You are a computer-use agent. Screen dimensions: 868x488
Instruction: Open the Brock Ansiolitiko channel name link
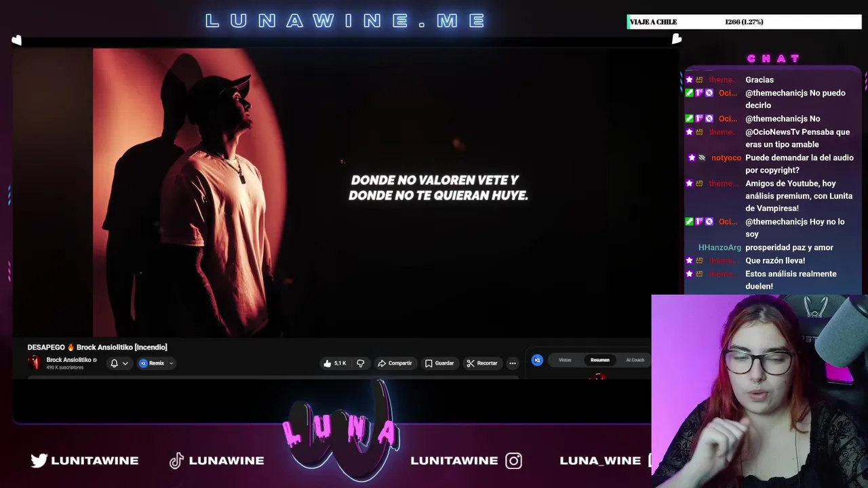point(68,360)
